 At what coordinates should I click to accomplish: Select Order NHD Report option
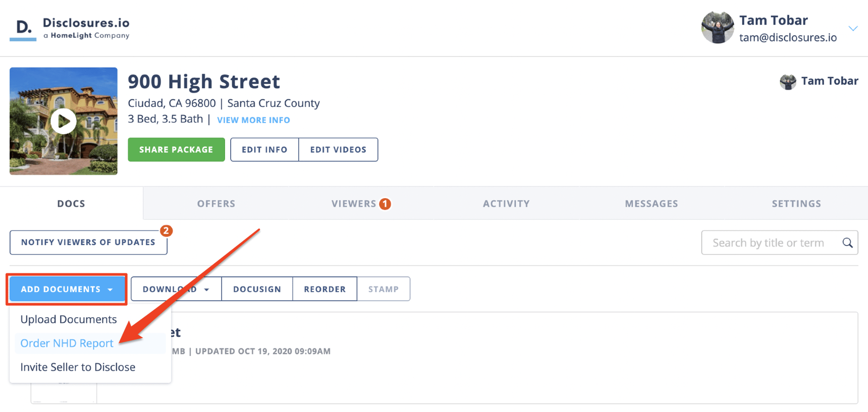pyautogui.click(x=67, y=343)
